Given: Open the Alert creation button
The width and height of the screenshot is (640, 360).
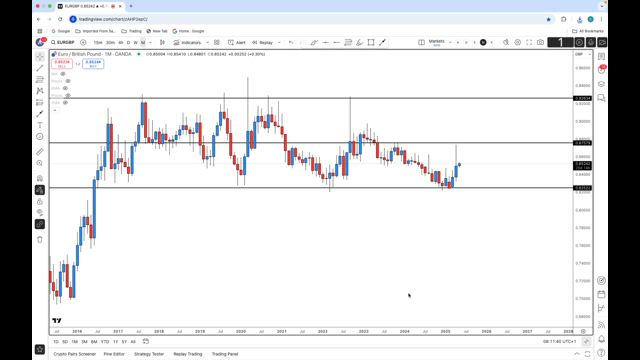Looking at the screenshot, I should 237,42.
